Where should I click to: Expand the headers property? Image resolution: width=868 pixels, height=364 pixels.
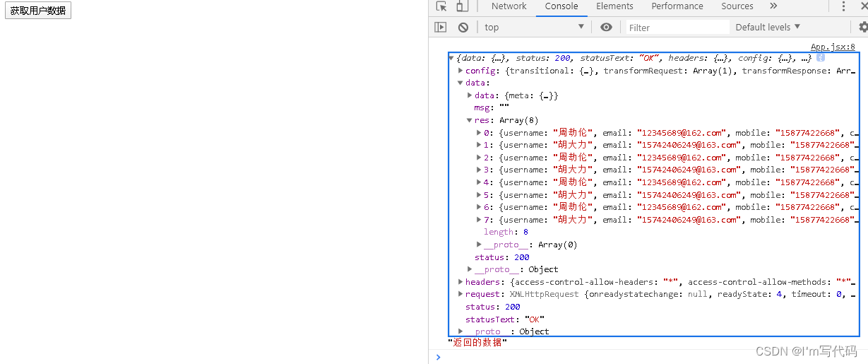click(460, 282)
